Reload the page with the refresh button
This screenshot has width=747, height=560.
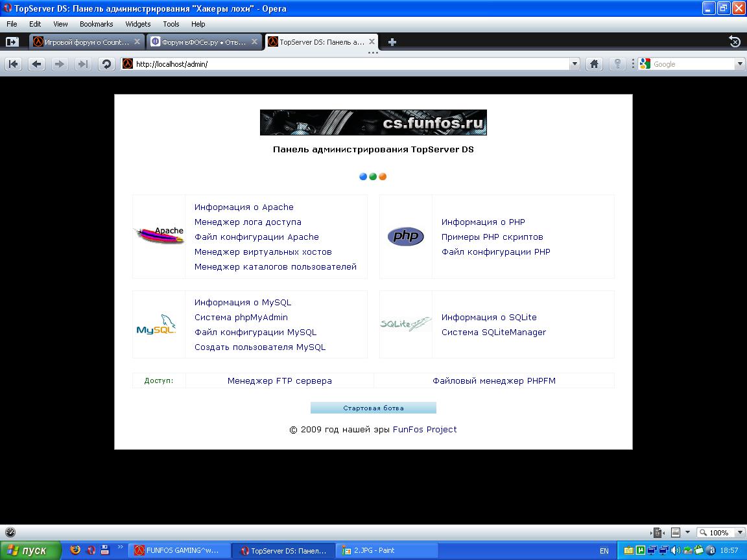(106, 64)
